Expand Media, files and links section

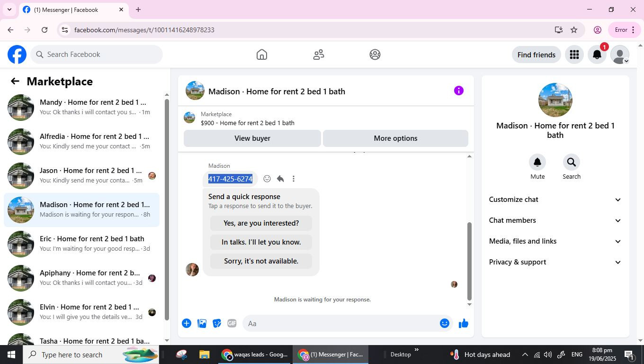555,241
